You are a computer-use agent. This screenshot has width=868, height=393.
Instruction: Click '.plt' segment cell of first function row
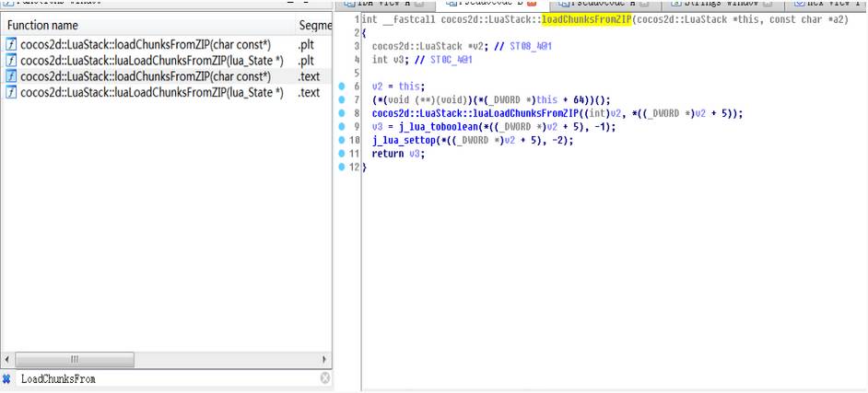click(306, 45)
